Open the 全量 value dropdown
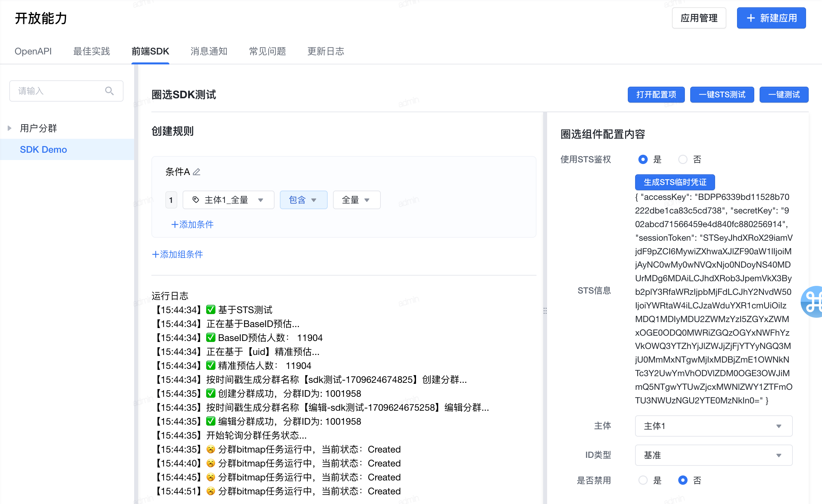This screenshot has height=504, width=822. (356, 200)
